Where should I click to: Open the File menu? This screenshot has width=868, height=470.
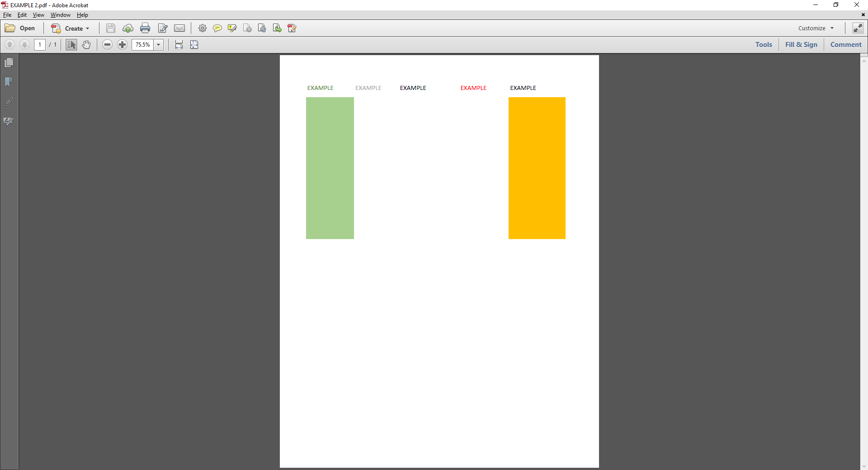7,15
